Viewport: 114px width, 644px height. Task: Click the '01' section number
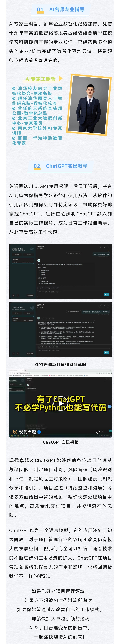pos(40,10)
